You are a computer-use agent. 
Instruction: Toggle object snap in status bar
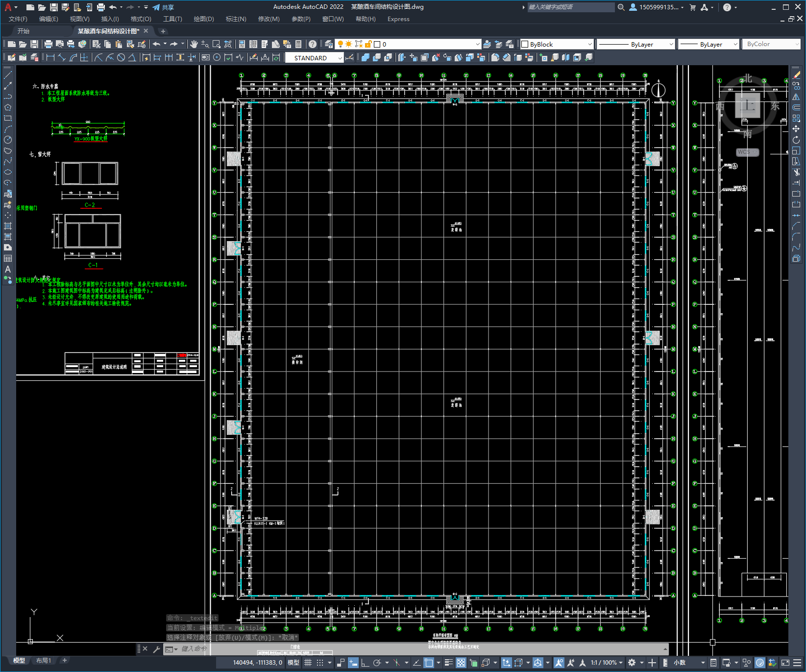point(429,663)
